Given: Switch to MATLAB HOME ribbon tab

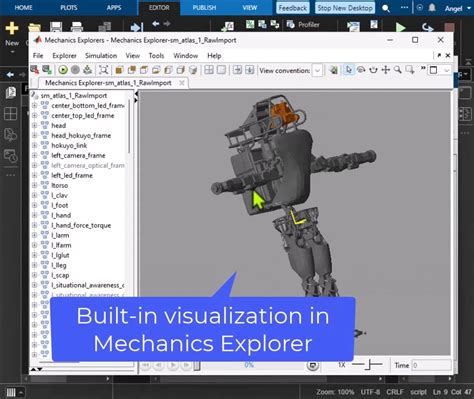Looking at the screenshot, I should tap(23, 7).
